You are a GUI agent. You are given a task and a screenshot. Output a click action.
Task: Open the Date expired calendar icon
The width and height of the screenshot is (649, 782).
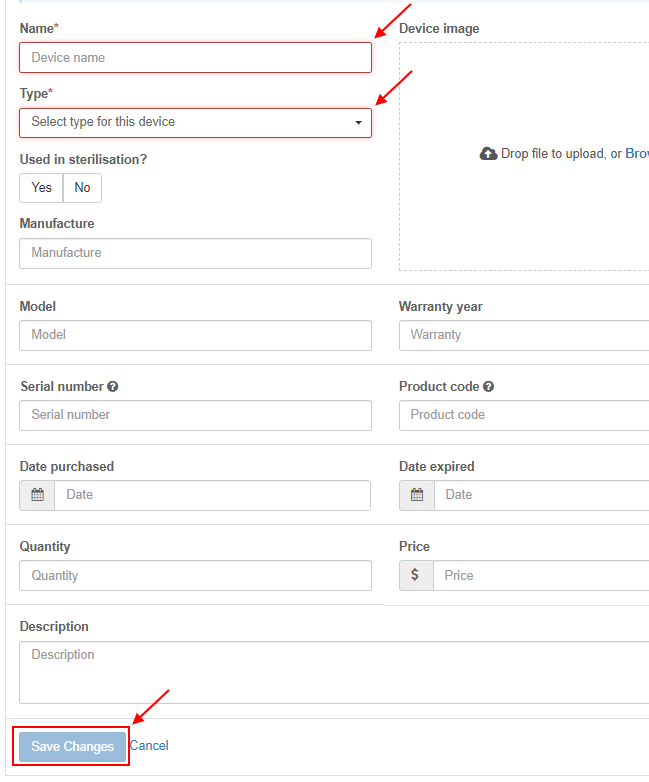pos(417,495)
